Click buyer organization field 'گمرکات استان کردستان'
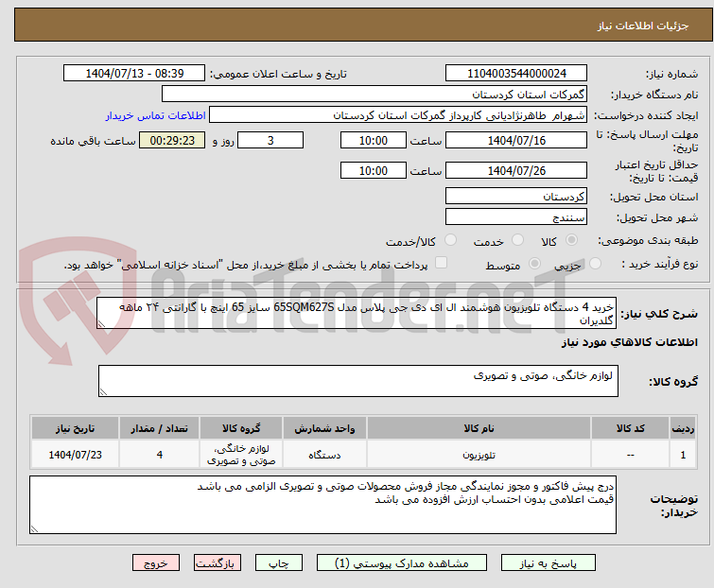The height and width of the screenshot is (588, 714). click(374, 95)
